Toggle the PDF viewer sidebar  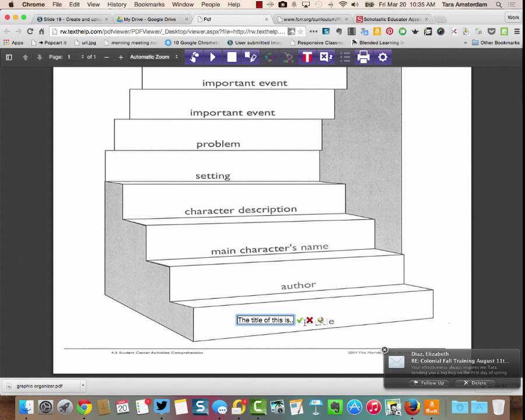9,57
